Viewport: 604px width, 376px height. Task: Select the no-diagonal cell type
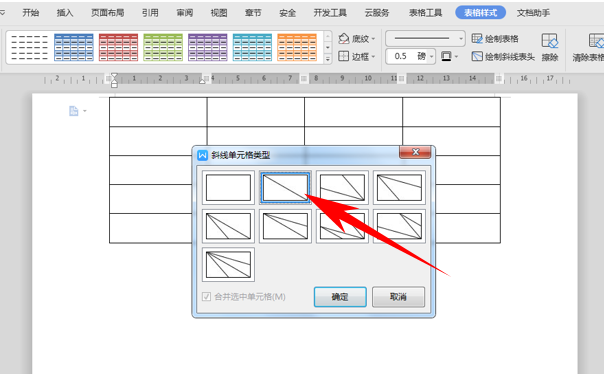point(228,188)
